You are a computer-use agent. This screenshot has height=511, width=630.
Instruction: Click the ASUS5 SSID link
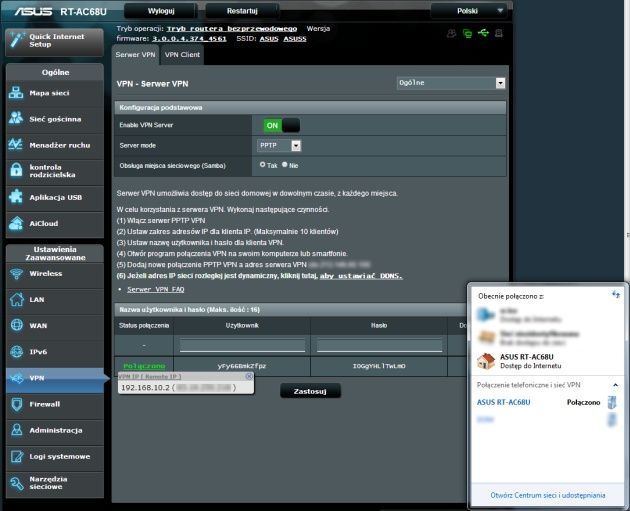pyautogui.click(x=295, y=39)
